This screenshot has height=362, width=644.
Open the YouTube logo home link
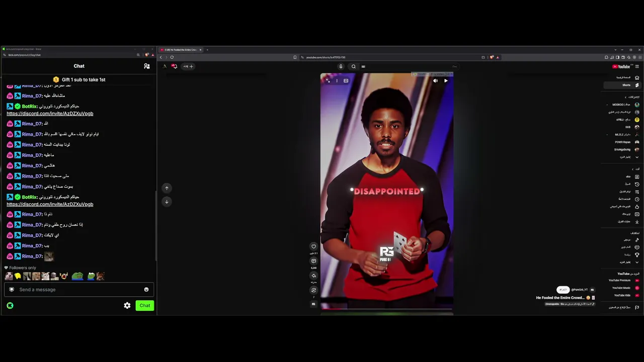[x=621, y=66]
